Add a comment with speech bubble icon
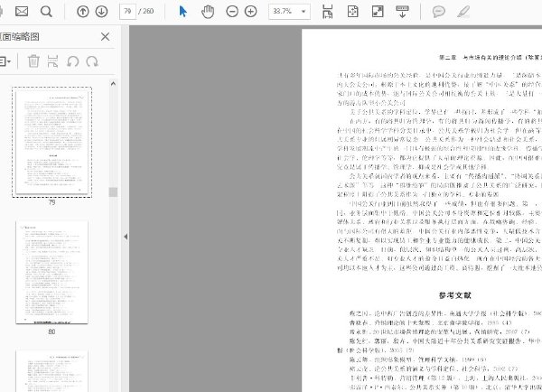The height and width of the screenshot is (392, 542). pyautogui.click(x=439, y=12)
